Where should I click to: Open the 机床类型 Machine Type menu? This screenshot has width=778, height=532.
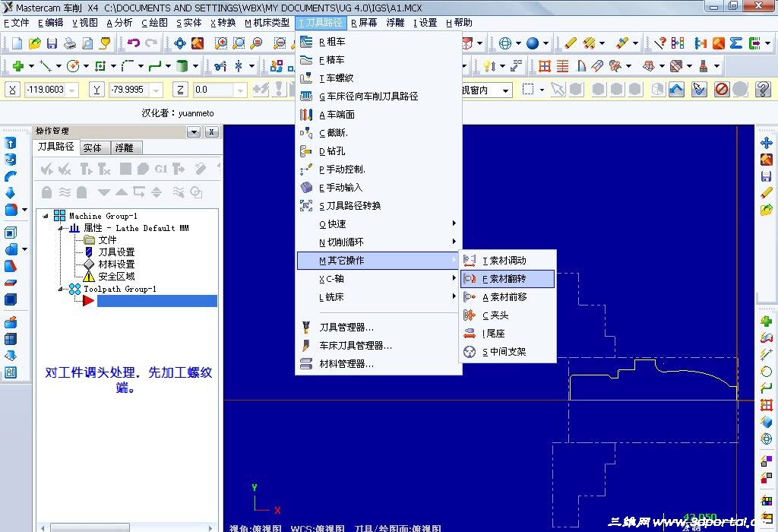click(x=267, y=23)
